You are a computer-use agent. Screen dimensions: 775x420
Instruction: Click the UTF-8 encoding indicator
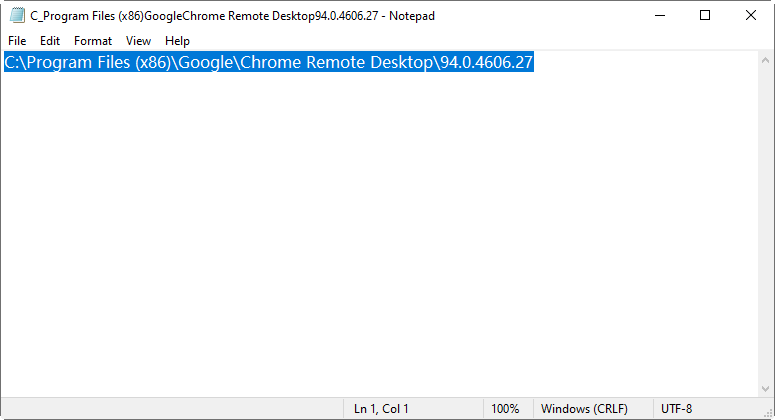(675, 409)
